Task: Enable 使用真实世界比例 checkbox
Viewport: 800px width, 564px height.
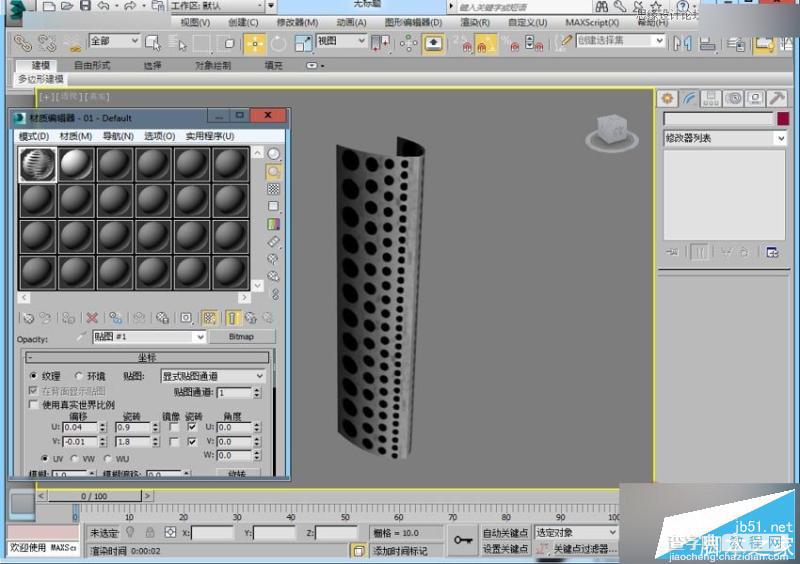Action: pos(34,405)
